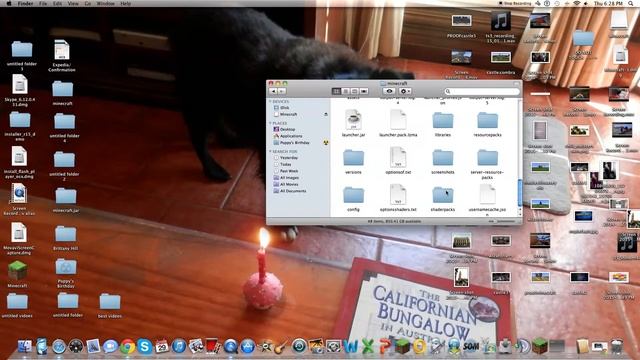Open the Apple menu

pyautogui.click(x=9, y=3)
